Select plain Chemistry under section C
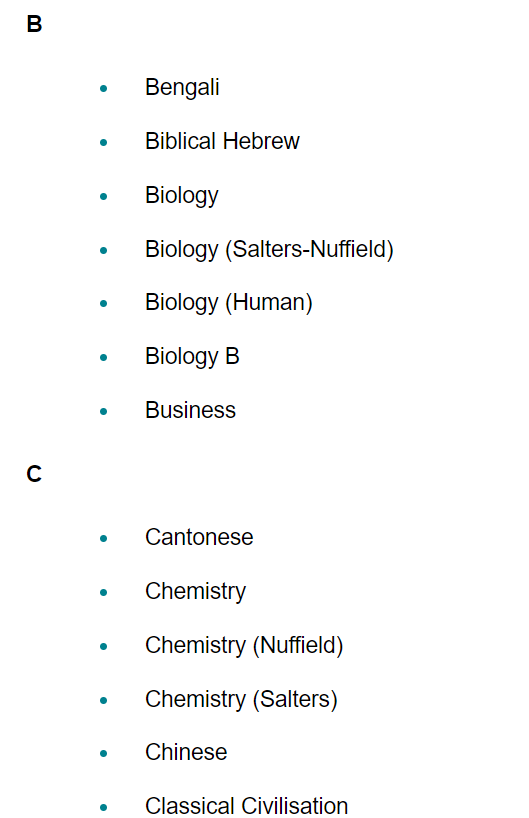Image resolution: width=529 pixels, height=818 pixels. (x=195, y=592)
